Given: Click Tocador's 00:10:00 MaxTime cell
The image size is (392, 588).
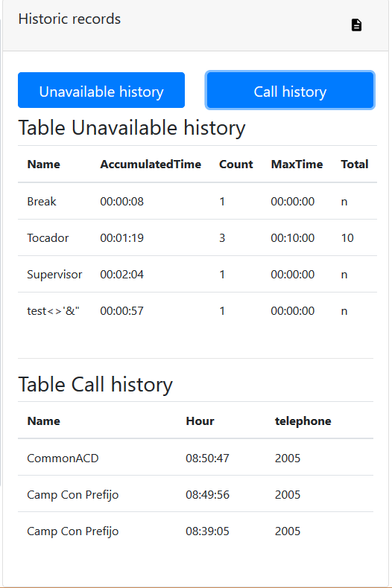Looking at the screenshot, I should point(292,237).
